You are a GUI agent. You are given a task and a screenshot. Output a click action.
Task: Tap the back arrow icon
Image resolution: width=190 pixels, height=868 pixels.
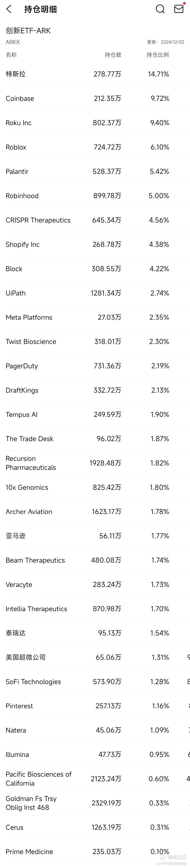[9, 9]
